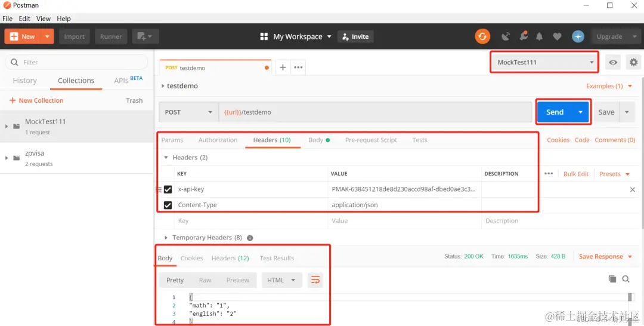The height and width of the screenshot is (326, 644).
Task: Switch to the Pre-request Script tab
Action: tap(371, 140)
